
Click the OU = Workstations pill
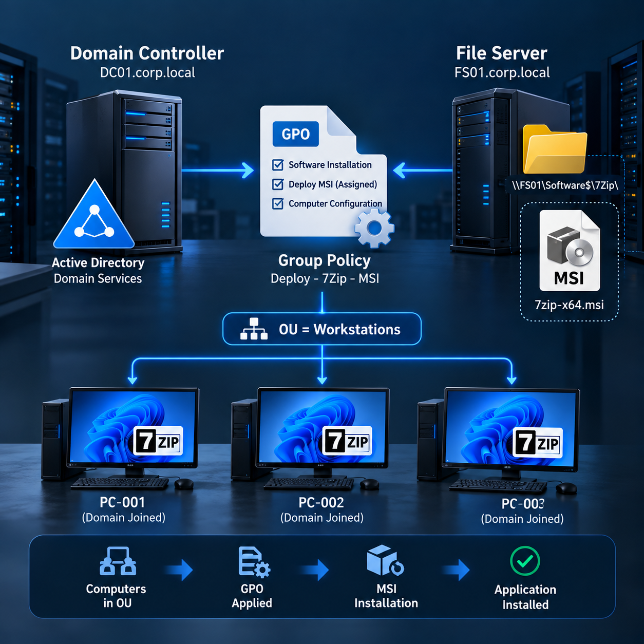[322, 329]
